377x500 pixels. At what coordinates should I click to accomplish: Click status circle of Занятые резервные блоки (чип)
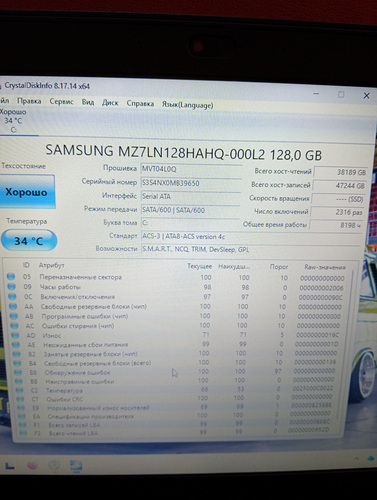[x=17, y=354]
